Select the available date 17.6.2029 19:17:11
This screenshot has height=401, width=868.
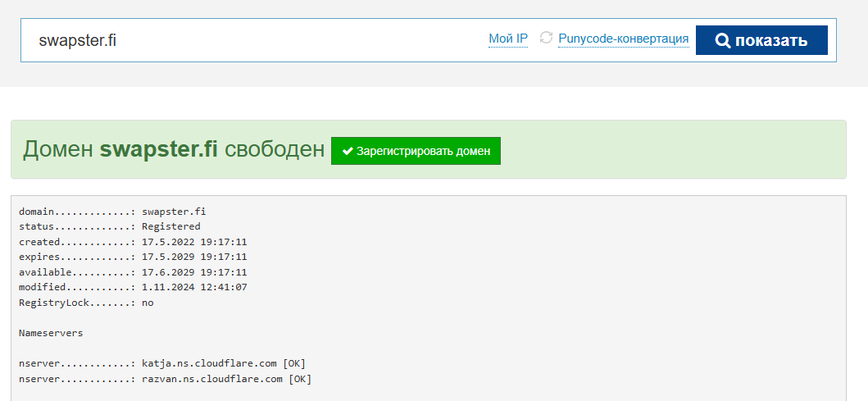(x=194, y=272)
